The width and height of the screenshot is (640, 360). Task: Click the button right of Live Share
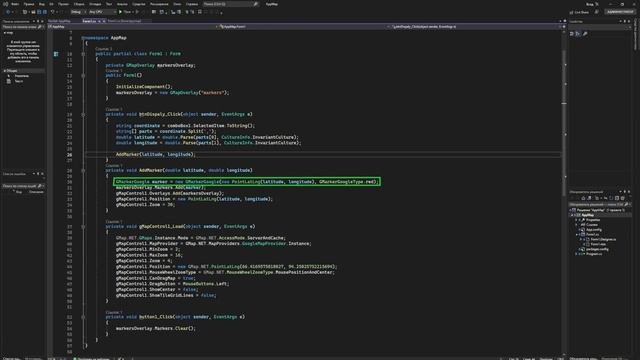pyautogui.click(x=596, y=12)
